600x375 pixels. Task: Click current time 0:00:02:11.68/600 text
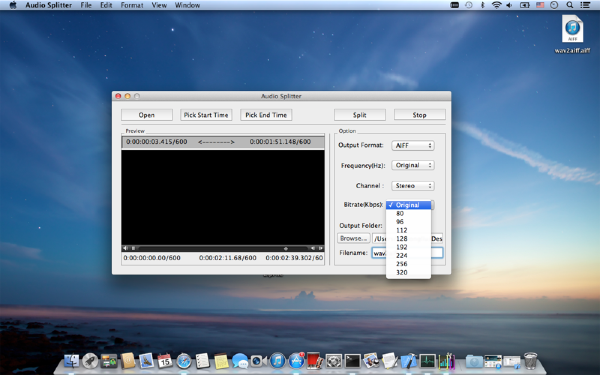[x=228, y=258]
